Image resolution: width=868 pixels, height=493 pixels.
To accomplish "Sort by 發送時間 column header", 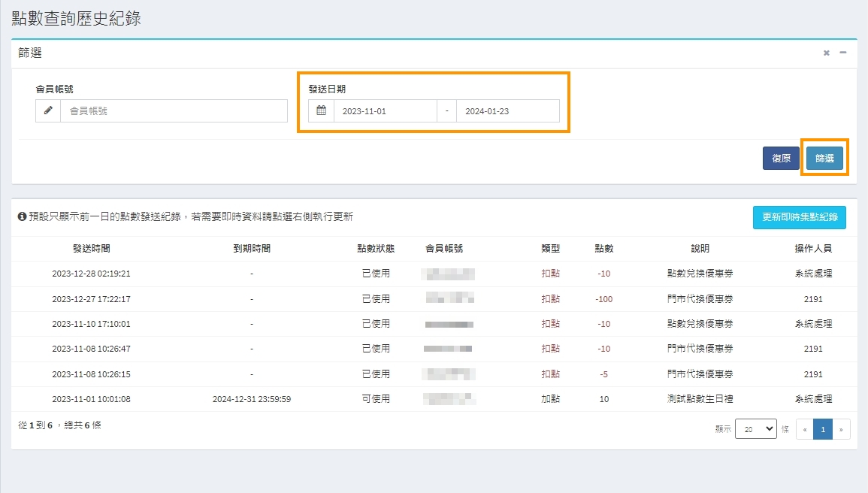I will tap(91, 249).
